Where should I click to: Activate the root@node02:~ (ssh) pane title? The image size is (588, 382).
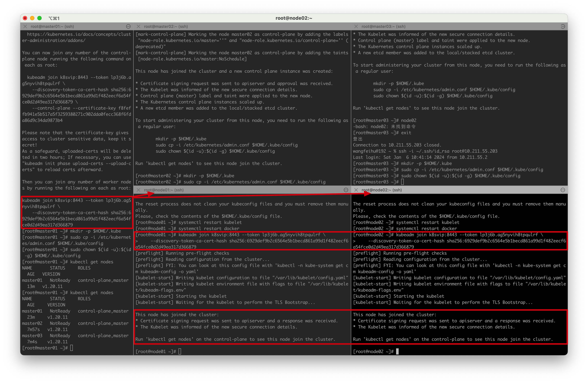382,190
